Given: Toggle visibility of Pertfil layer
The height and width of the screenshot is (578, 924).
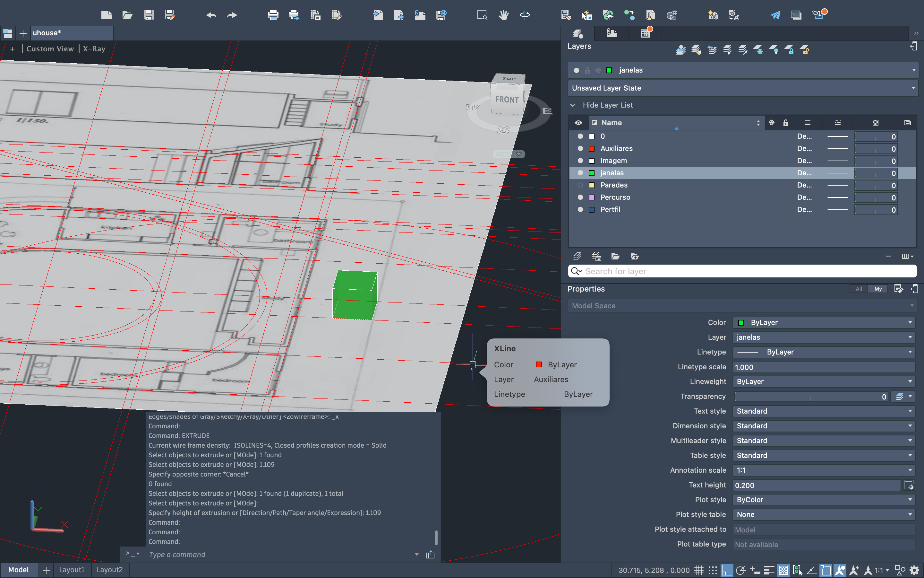Looking at the screenshot, I should [580, 209].
